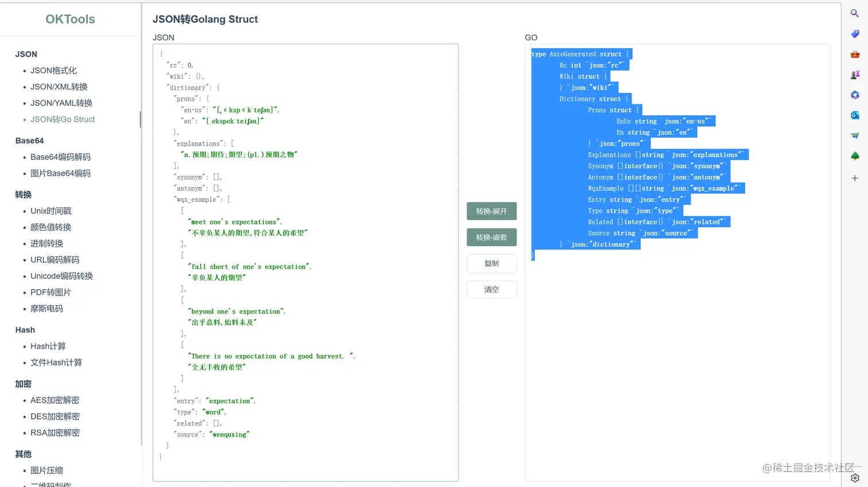This screenshot has height=487, width=868.
Task: Open Hash计算 tool
Action: click(48, 346)
